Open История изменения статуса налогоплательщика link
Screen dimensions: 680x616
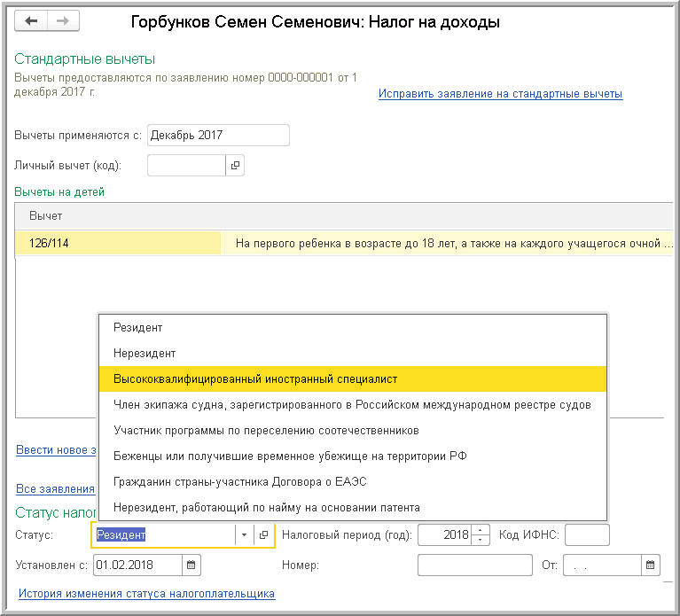point(146,594)
